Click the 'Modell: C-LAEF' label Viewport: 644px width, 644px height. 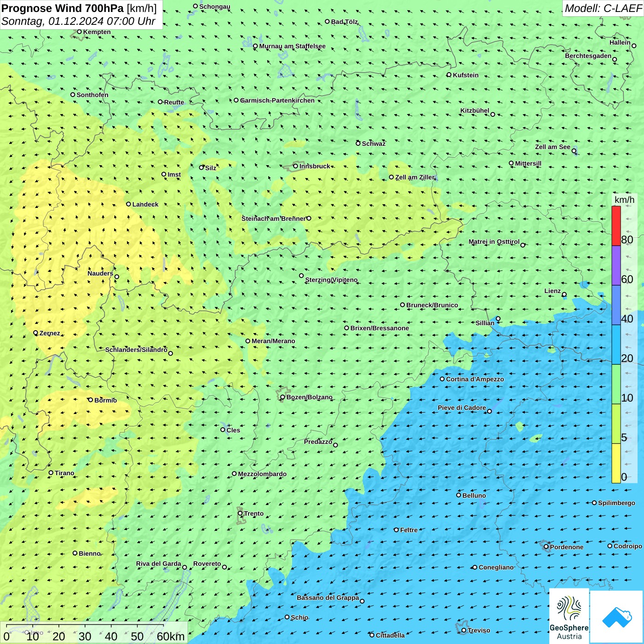pyautogui.click(x=603, y=8)
